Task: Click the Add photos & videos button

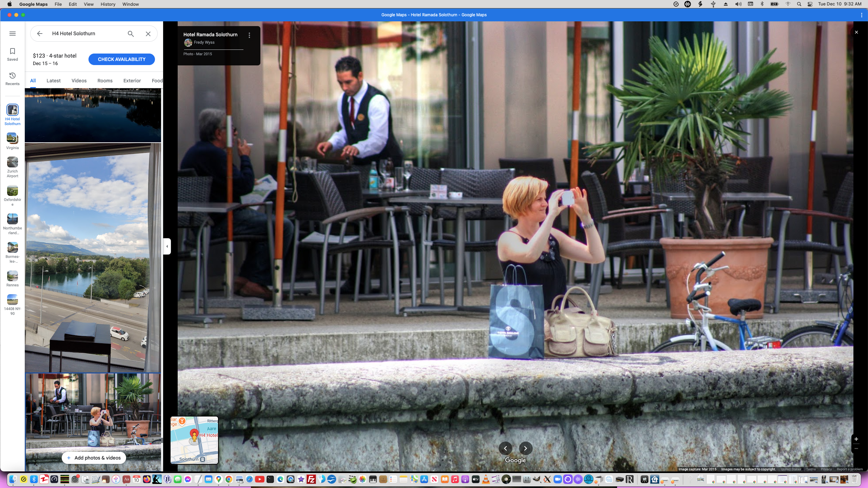Action: (94, 457)
